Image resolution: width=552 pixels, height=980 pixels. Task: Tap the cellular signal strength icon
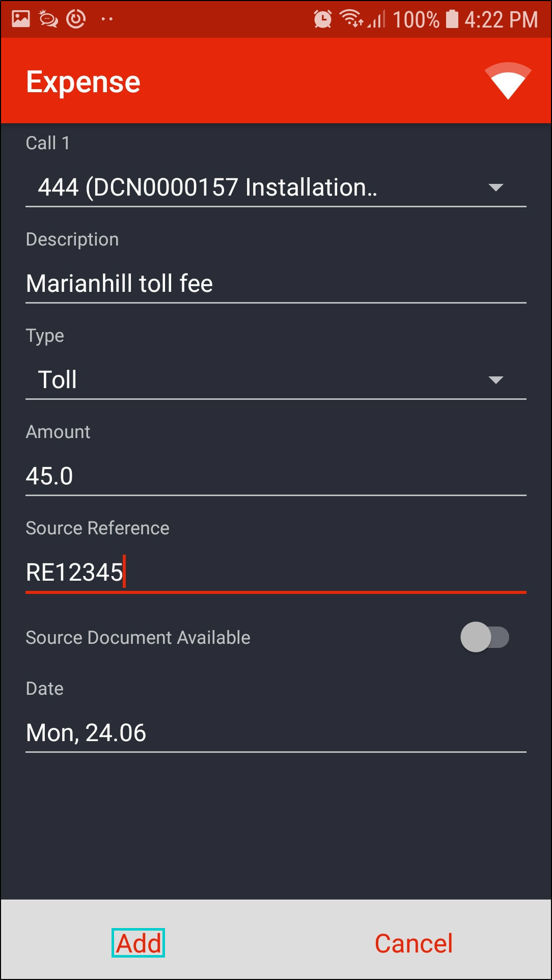[x=377, y=20]
